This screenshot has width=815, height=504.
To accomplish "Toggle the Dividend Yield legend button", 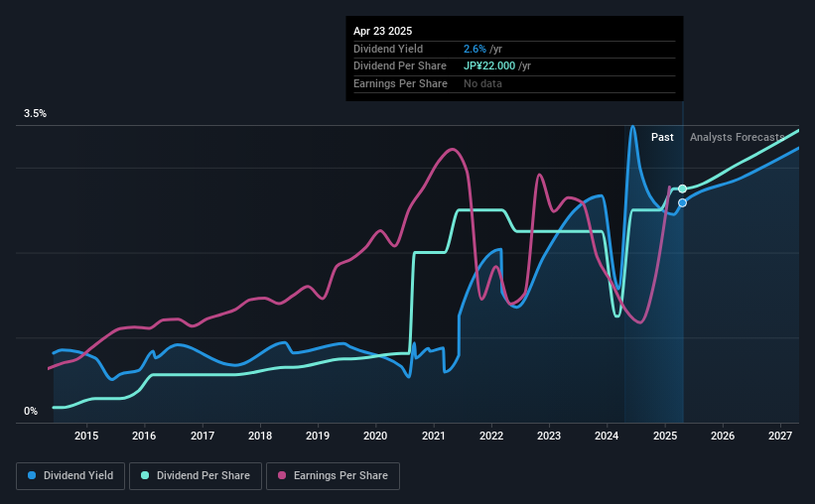I will click(x=70, y=476).
